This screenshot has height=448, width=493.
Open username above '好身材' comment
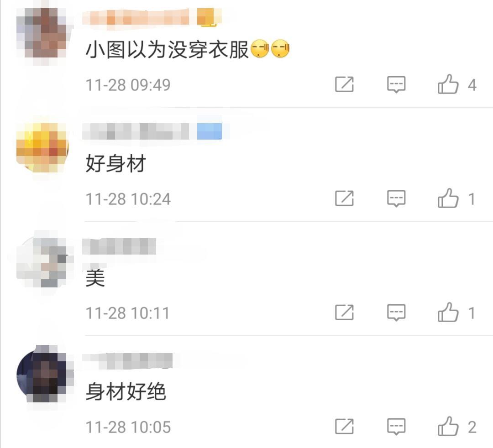[136, 131]
